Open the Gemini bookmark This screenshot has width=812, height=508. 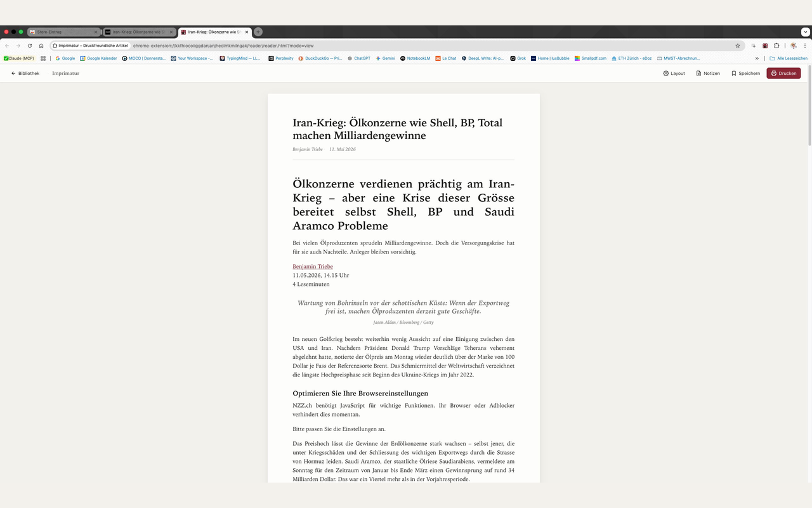coord(386,58)
